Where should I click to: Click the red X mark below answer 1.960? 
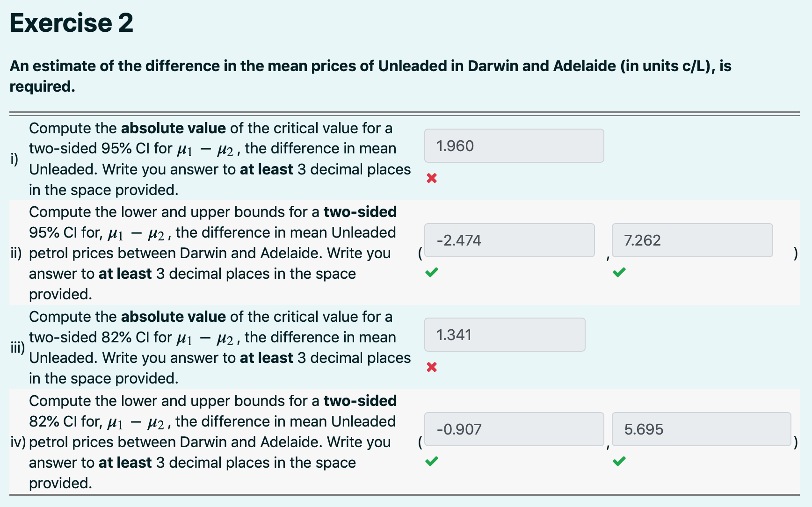pyautogui.click(x=431, y=178)
